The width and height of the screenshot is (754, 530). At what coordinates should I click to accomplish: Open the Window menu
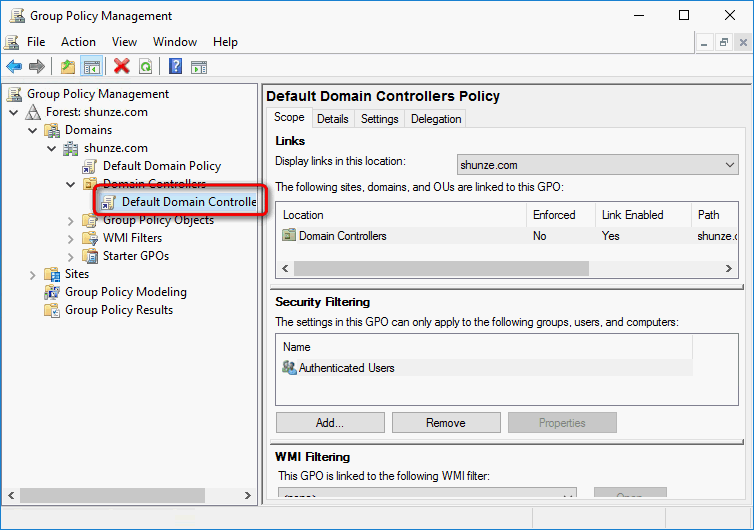(175, 42)
